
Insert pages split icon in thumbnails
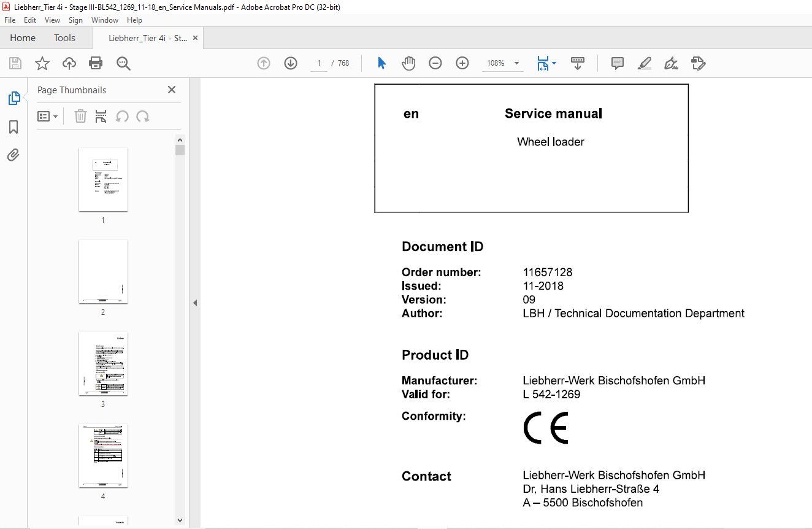[101, 117]
